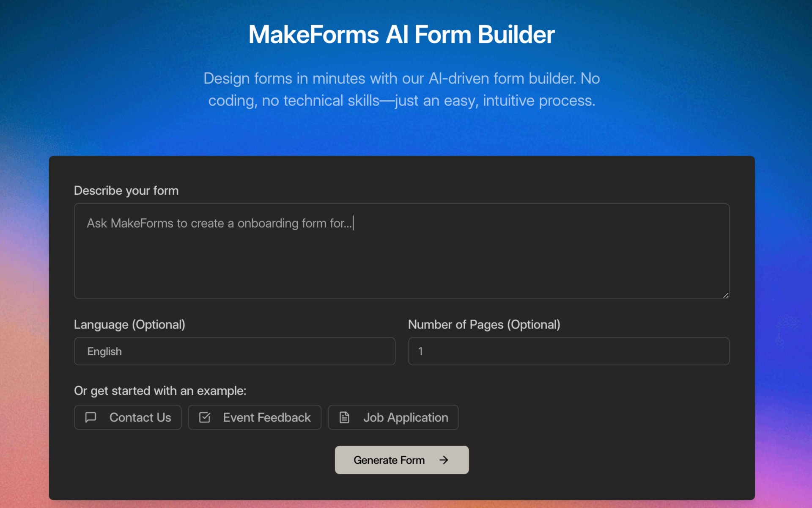Screen dimensions: 812x508
Task: Click the Language (Optional) label
Action: pyautogui.click(x=129, y=325)
